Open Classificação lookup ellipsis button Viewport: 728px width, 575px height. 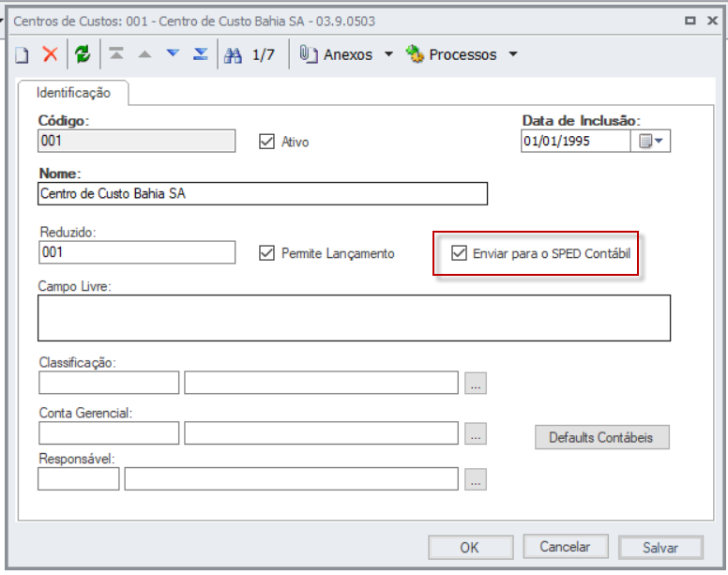point(476,383)
